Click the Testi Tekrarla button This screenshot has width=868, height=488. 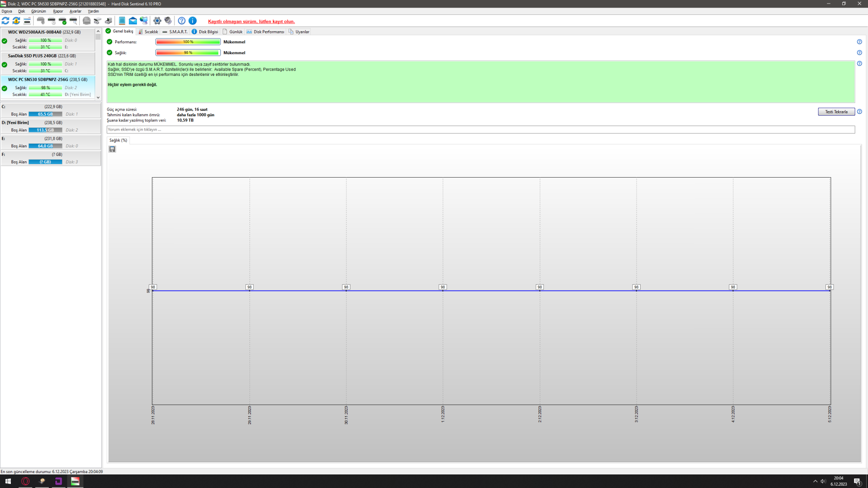point(836,112)
